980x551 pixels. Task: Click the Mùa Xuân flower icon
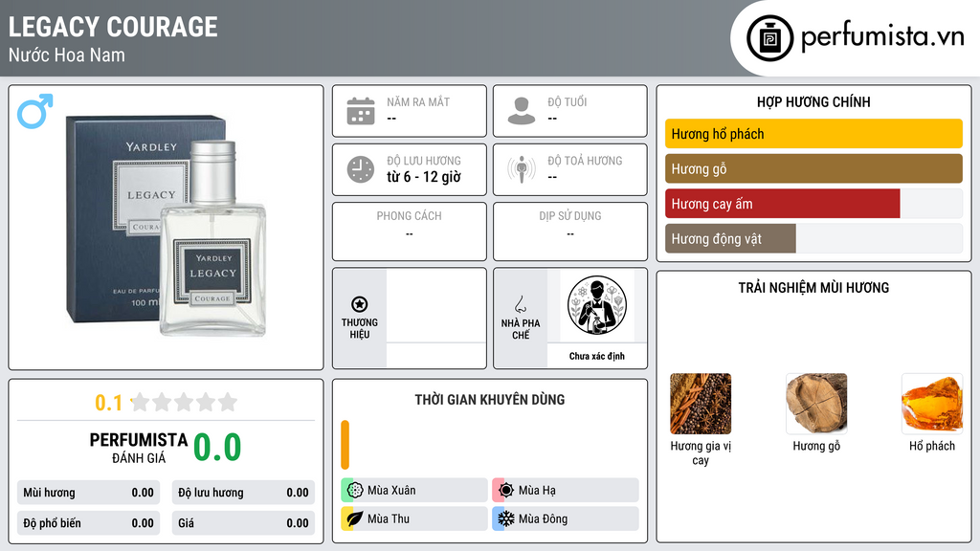pos(355,491)
